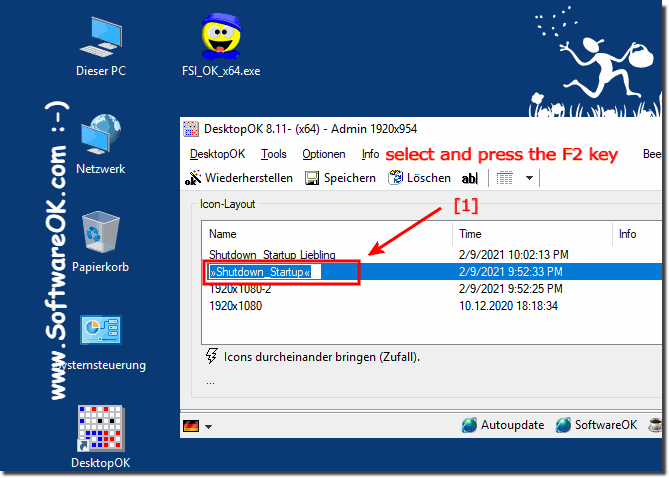Open the Netzwerk desktop icon

(x=101, y=144)
